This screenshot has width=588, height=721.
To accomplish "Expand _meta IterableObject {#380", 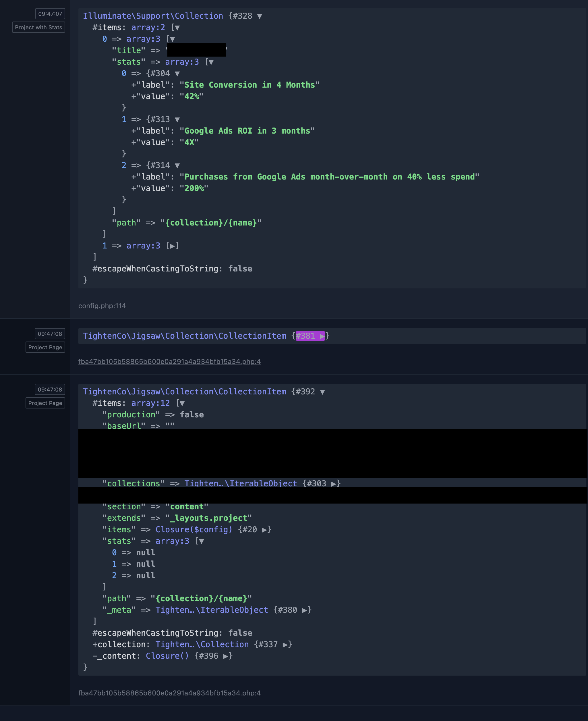I will coord(305,610).
